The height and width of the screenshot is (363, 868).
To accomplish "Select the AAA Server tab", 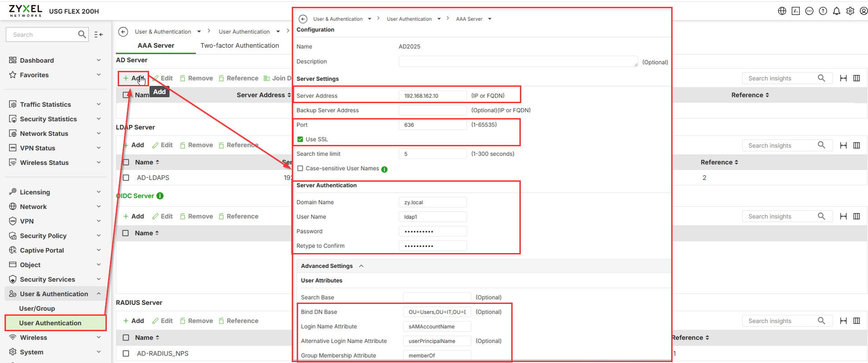I will click(x=156, y=45).
